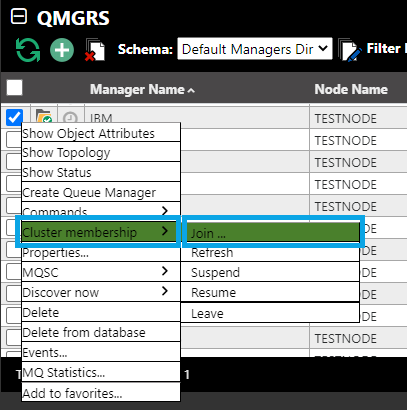Sort by Manager Name column header
Viewport: 407px width, 410px height.
pos(142,89)
